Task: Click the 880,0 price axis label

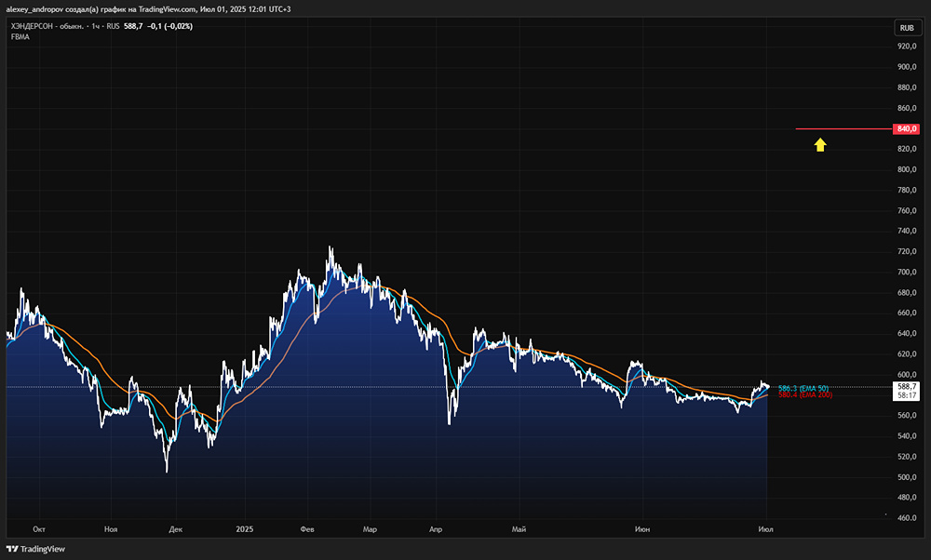Action: pos(907,87)
